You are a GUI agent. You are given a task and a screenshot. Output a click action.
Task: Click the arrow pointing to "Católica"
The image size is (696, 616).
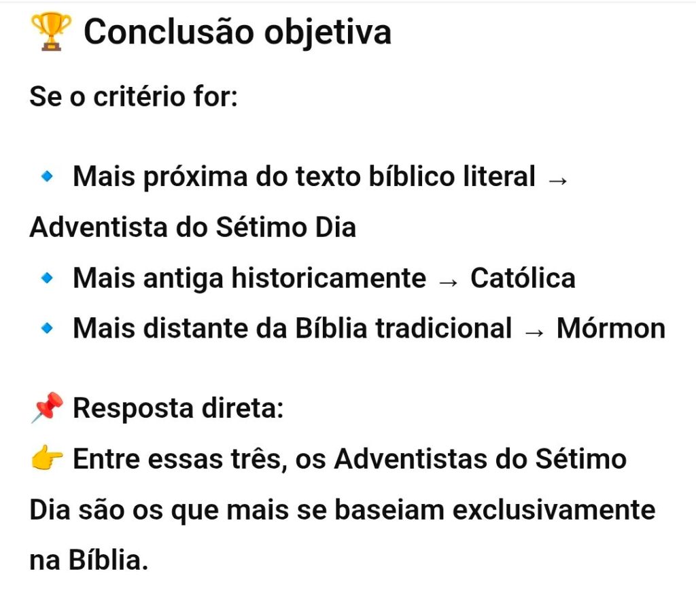click(x=448, y=280)
